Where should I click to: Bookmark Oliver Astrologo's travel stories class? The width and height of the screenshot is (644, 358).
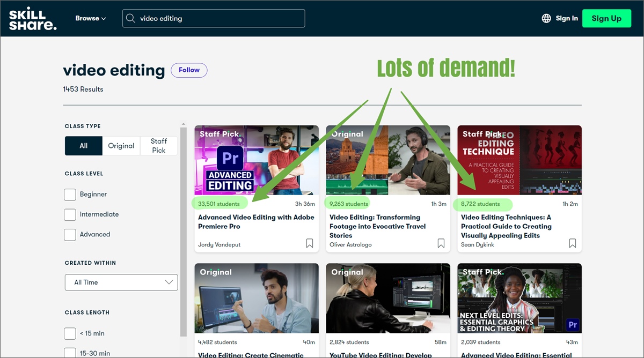pyautogui.click(x=441, y=243)
